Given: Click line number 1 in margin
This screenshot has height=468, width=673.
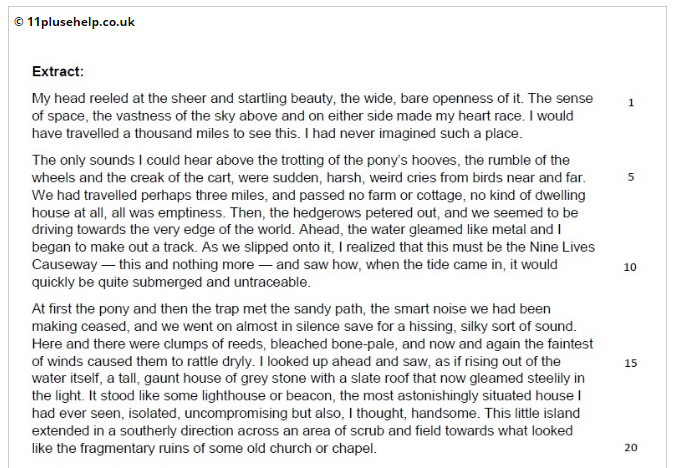Looking at the screenshot, I should (631, 103).
